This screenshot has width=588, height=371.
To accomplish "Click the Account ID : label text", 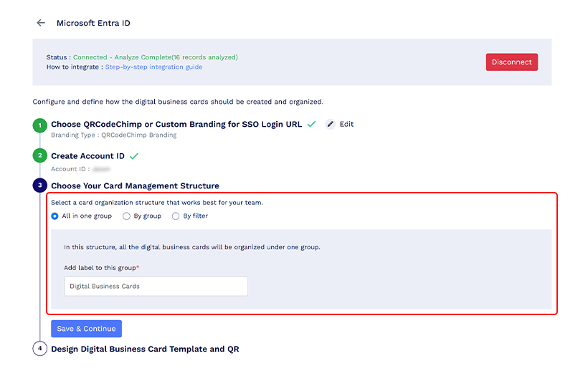I will (70, 169).
